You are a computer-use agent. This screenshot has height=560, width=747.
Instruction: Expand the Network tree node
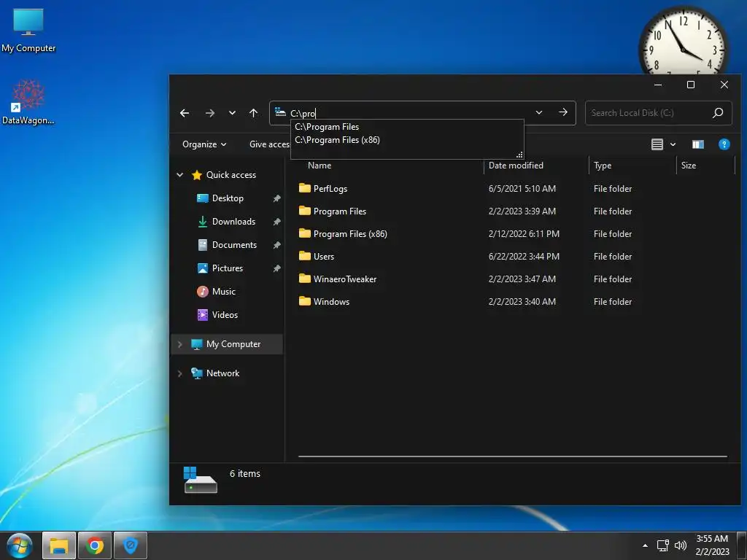179,373
